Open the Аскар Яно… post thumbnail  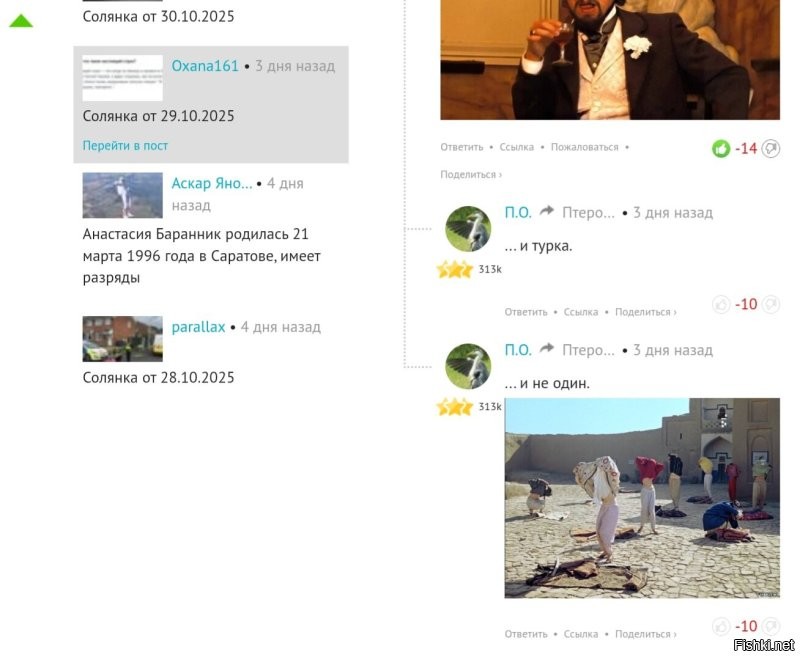pos(122,195)
